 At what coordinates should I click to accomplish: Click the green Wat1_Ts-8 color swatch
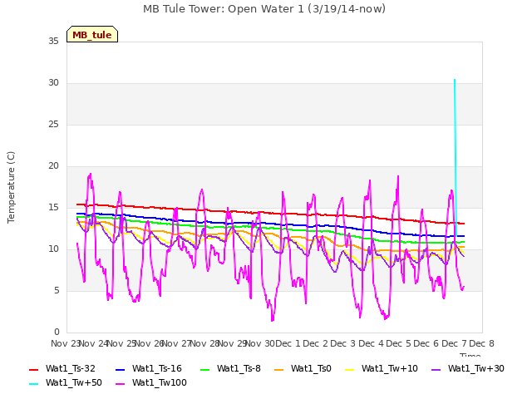tap(205, 369)
